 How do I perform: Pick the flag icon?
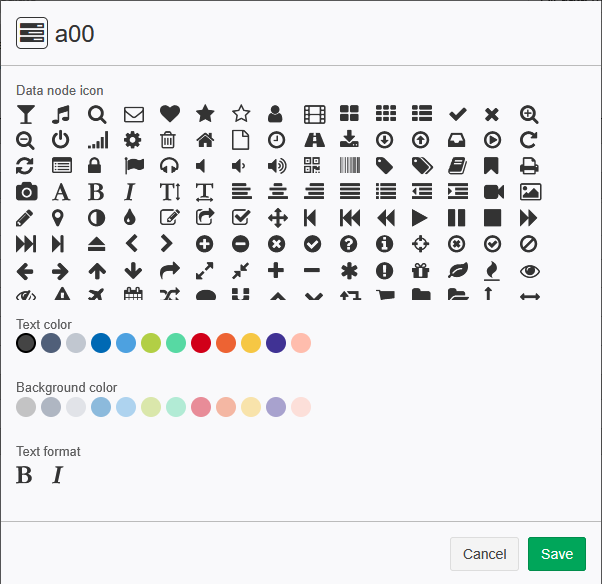click(x=134, y=166)
